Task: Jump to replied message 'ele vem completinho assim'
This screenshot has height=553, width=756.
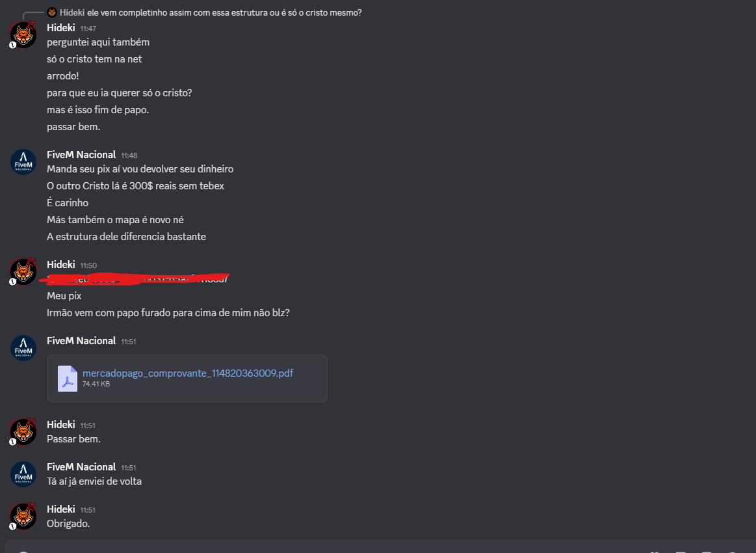Action: coord(224,12)
